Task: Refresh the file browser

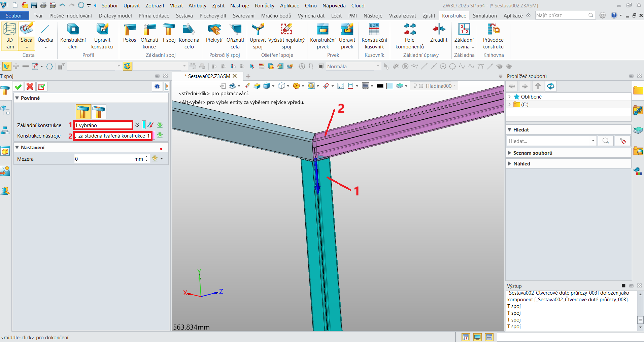Action: click(551, 86)
